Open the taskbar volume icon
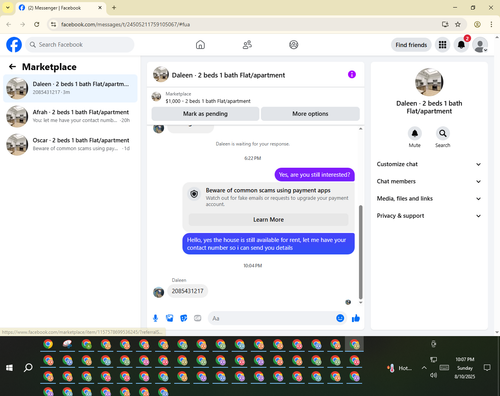This screenshot has height=396, width=500. coord(433,375)
